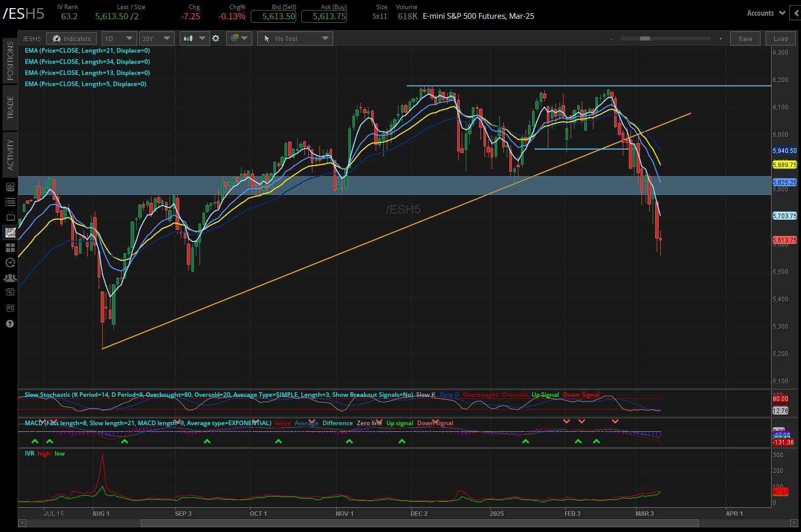Click the MAR 3 date axis label
The image size is (801, 532).
[x=645, y=513]
